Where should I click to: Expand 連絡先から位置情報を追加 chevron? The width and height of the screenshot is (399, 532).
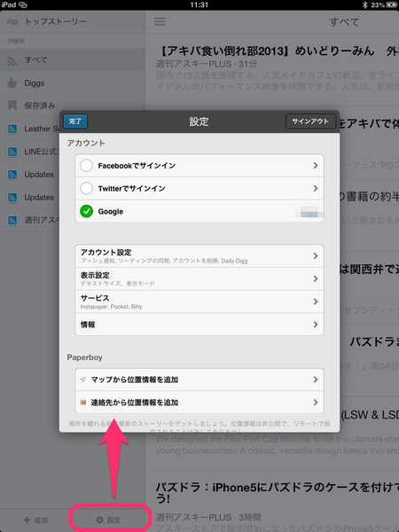click(316, 403)
